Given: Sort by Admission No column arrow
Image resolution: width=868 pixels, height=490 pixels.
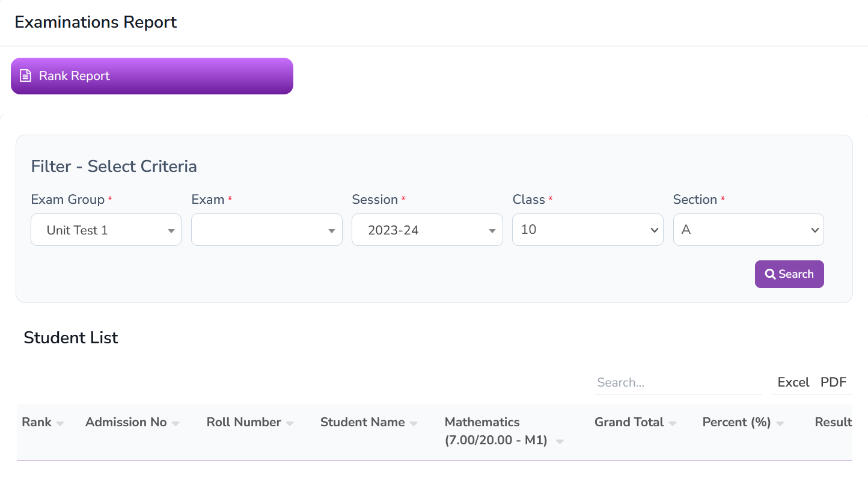Looking at the screenshot, I should 176,423.
